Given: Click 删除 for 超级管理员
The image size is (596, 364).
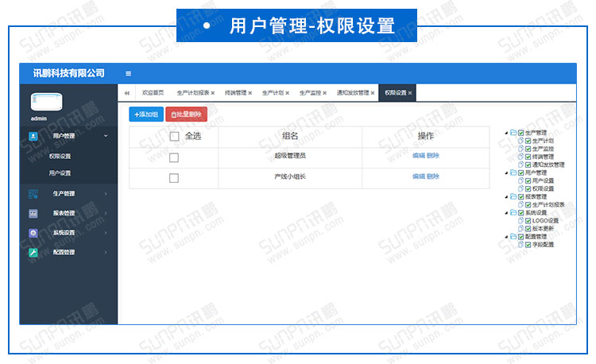Looking at the screenshot, I should (433, 156).
